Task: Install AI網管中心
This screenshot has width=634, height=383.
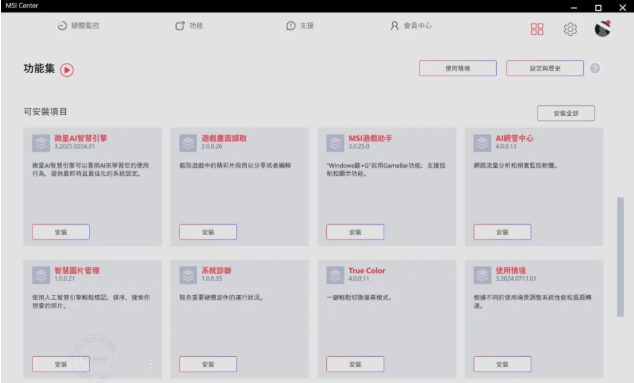Action: (x=502, y=232)
